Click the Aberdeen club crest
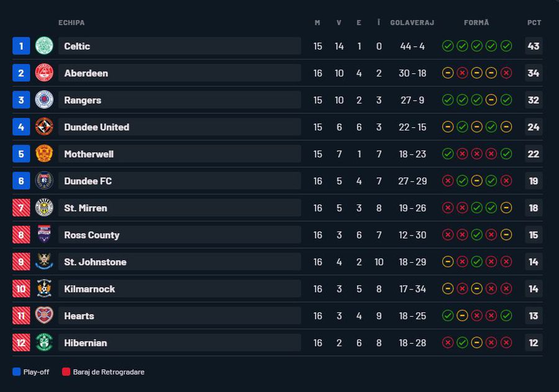The image size is (559, 392). [x=44, y=73]
